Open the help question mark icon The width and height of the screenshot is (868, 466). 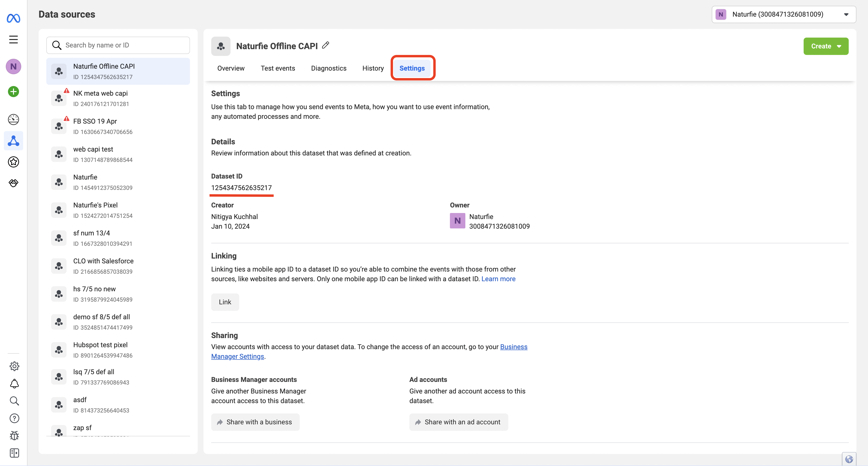click(14, 418)
